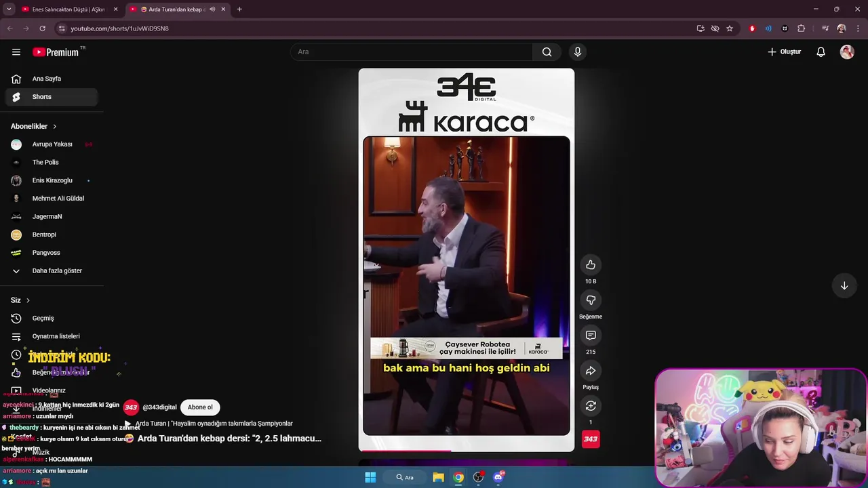Go back in browser history
The height and width of the screenshot is (488, 868).
coord(9,28)
